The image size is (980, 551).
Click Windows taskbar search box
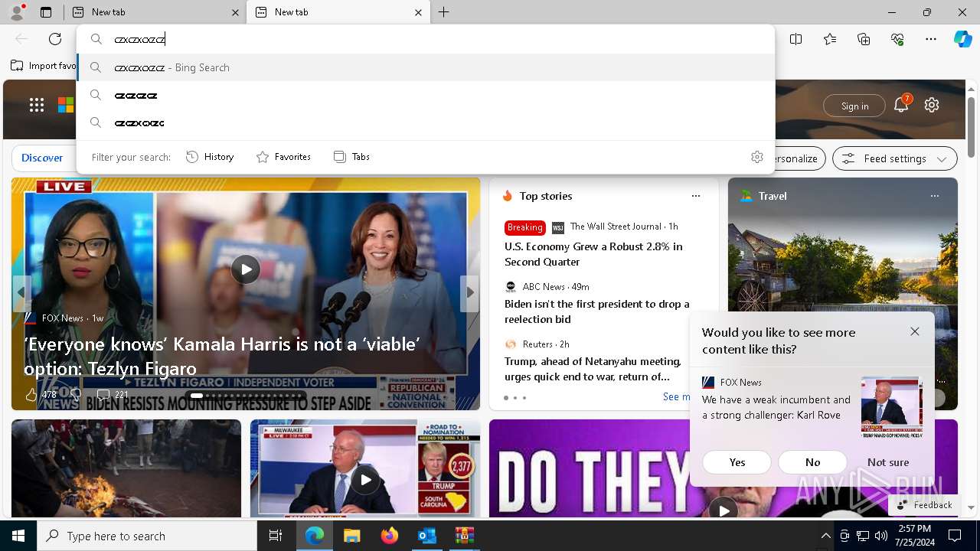point(147,536)
